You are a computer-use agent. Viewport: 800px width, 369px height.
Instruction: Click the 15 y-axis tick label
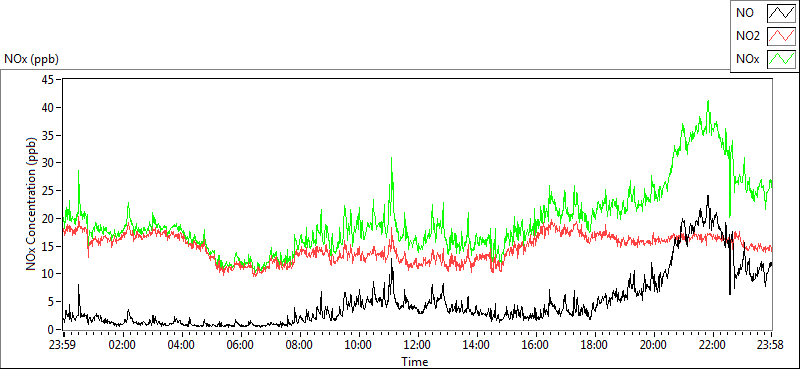(49, 246)
